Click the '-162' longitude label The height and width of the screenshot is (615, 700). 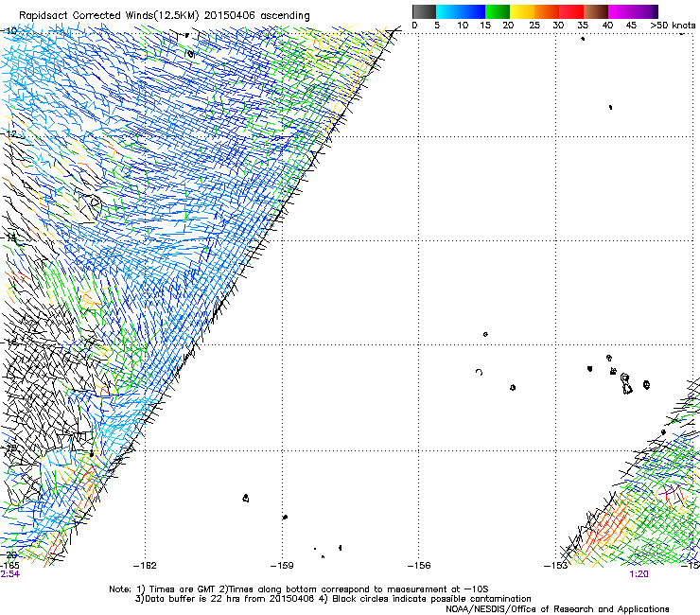click(x=145, y=566)
